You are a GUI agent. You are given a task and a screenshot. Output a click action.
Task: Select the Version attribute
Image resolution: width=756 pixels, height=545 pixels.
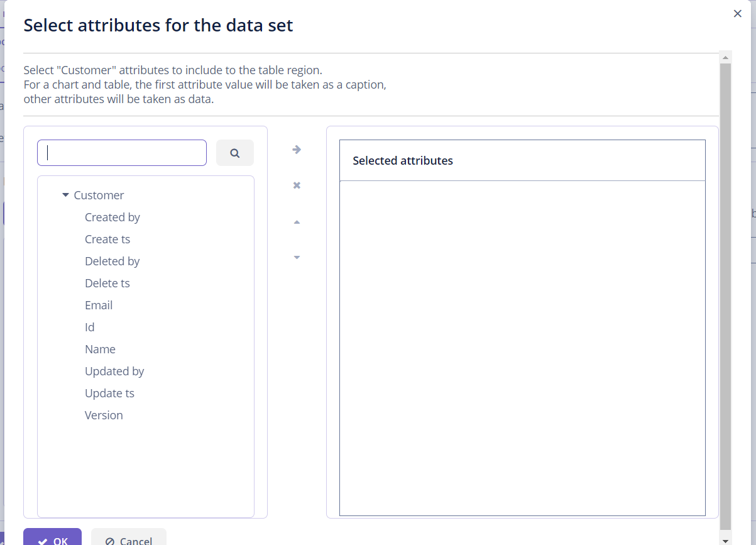[104, 415]
